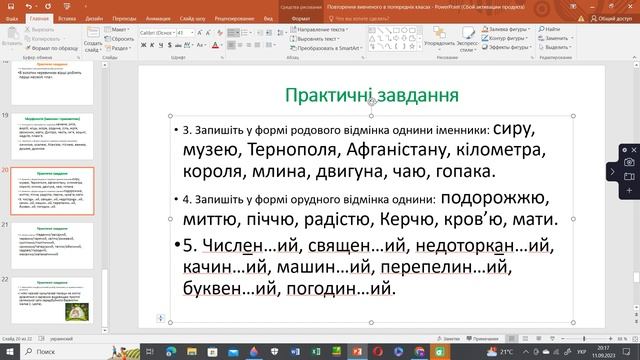Select the slide 22 thumbnail

52,300
